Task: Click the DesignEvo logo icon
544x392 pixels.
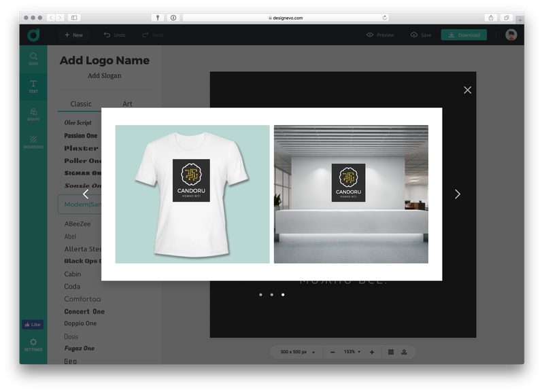Action: pyautogui.click(x=33, y=35)
